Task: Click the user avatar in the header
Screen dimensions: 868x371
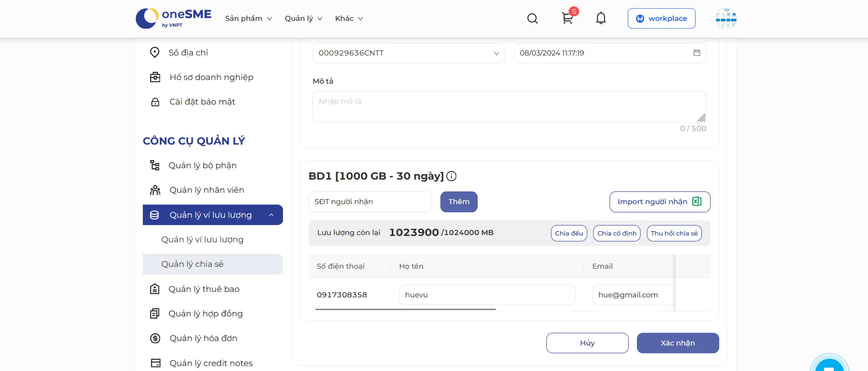Action: tap(726, 18)
